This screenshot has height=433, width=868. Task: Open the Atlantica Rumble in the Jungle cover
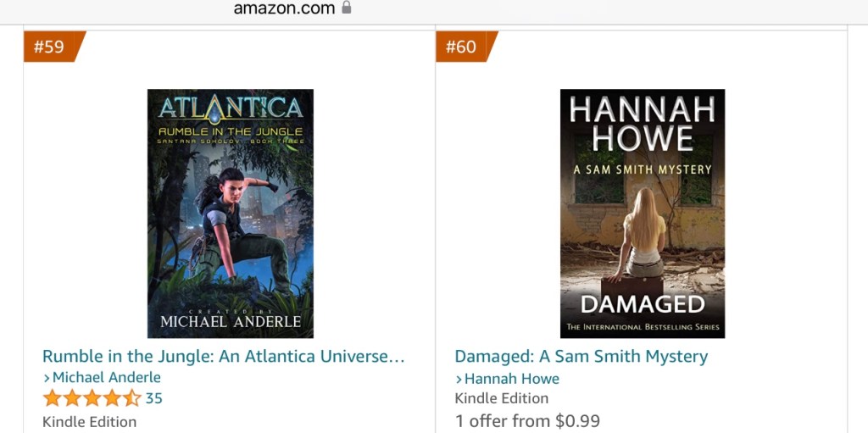tap(231, 214)
